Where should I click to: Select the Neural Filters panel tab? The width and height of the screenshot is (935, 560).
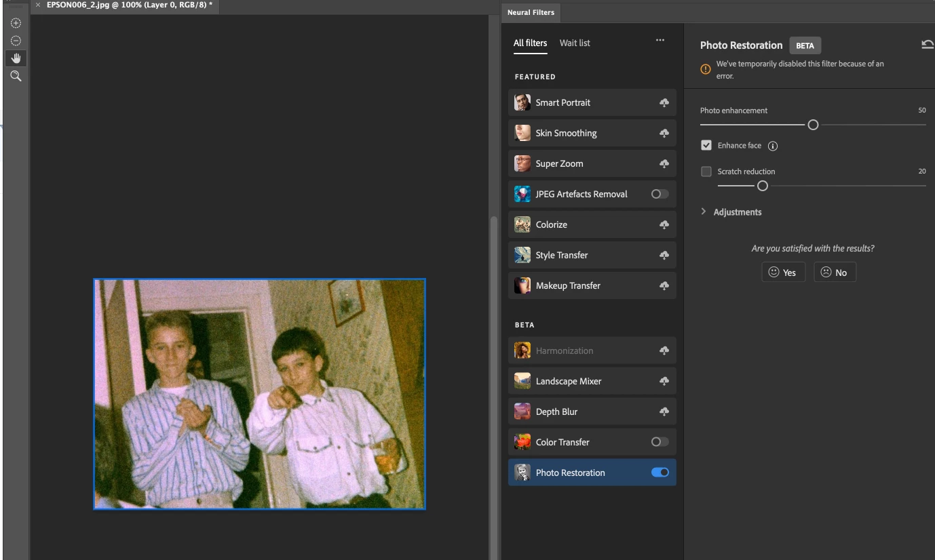coord(531,12)
